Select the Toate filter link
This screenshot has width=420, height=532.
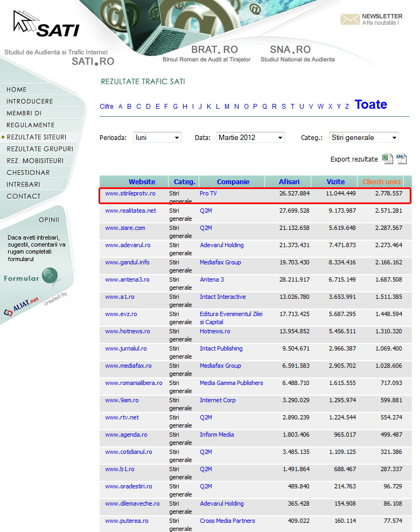coord(370,104)
